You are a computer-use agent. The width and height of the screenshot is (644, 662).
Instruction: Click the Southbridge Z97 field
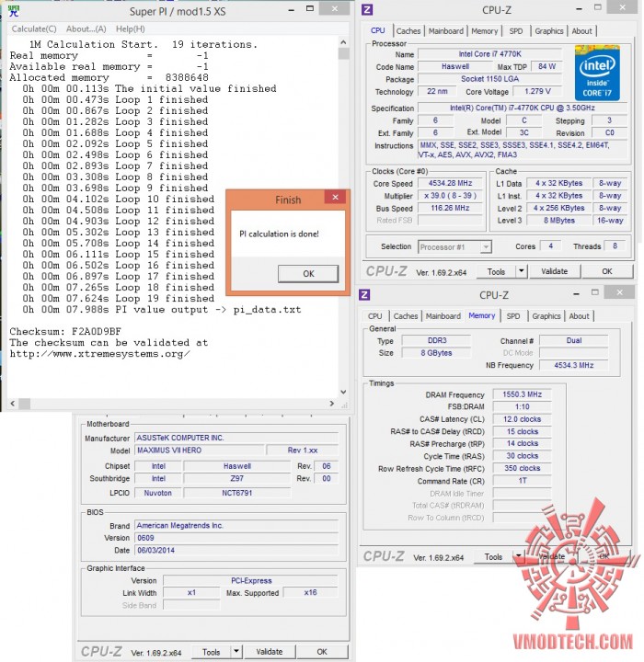[237, 478]
